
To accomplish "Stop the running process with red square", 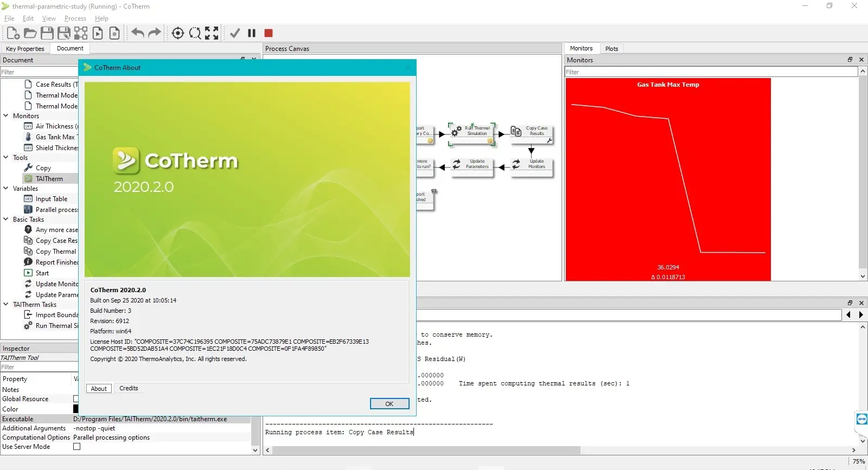I will pos(269,33).
